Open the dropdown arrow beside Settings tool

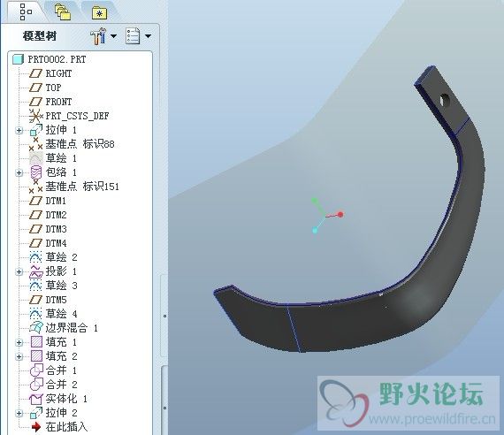point(113,36)
